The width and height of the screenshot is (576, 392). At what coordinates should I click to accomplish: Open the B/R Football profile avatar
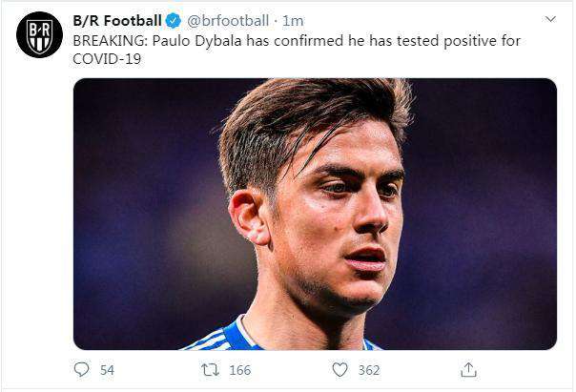39,34
